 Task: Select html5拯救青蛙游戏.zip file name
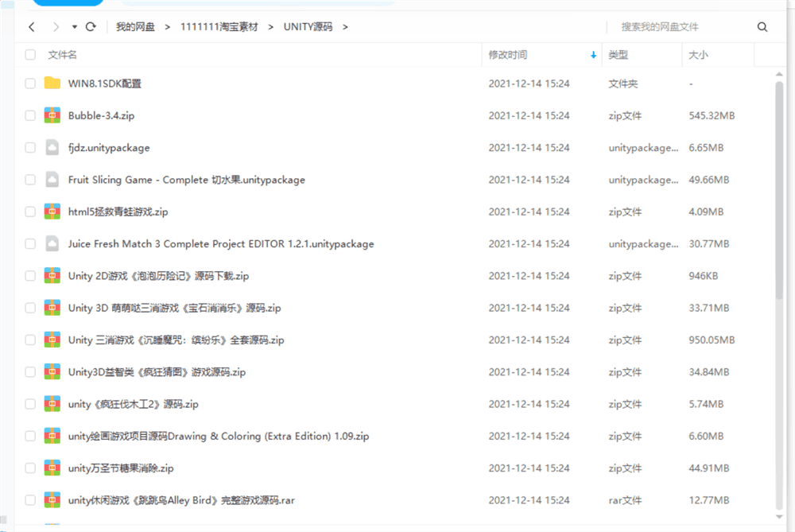(x=118, y=212)
